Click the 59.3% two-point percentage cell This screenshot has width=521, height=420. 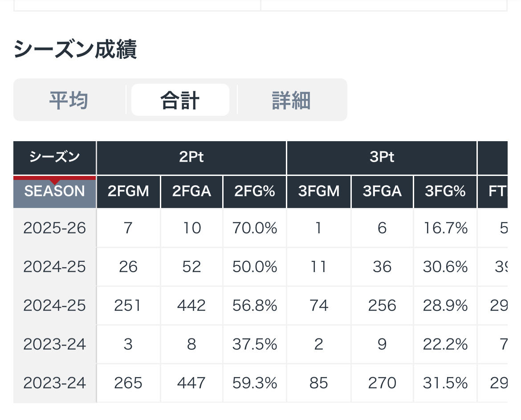[x=255, y=383]
